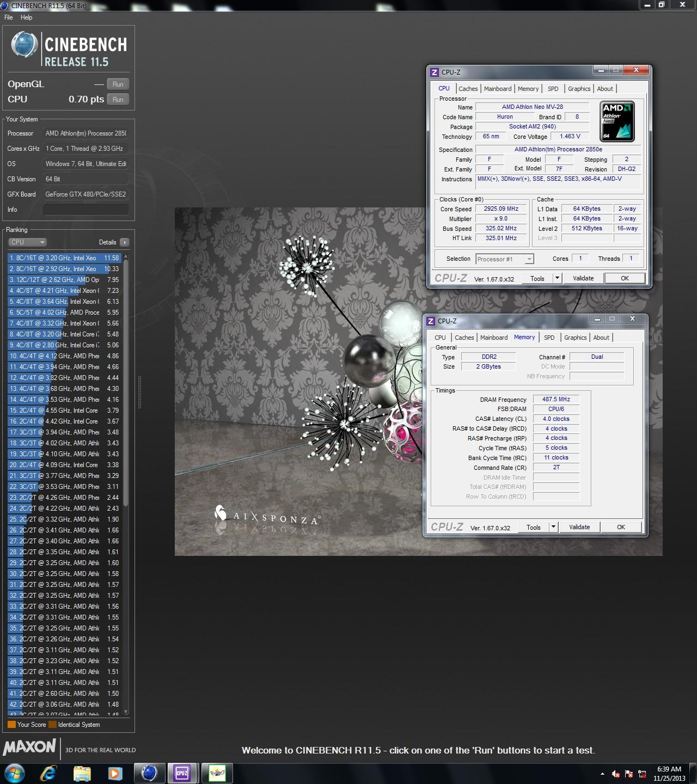The image size is (697, 784).
Task: Select ranking row 3. 12C/12T @ 2.62 GHz
Action: click(x=65, y=280)
